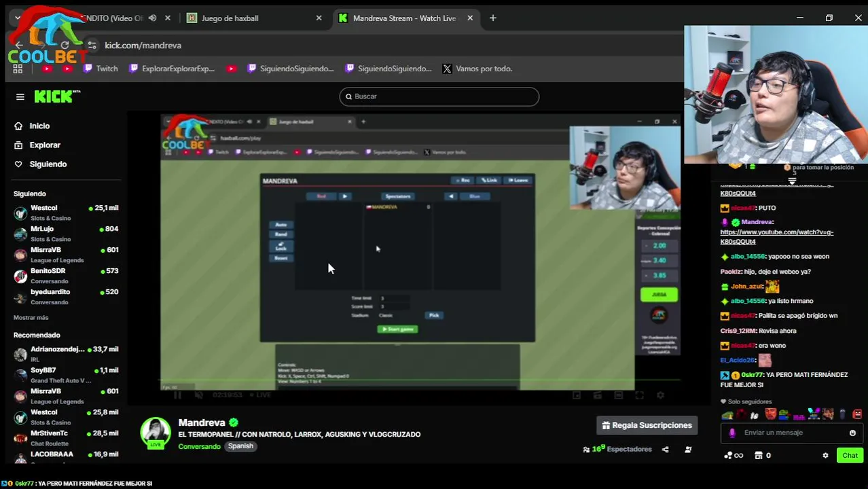Mute the audio-playing browser tab
Viewport: 868px width, 489px height.
pyautogui.click(x=152, y=18)
